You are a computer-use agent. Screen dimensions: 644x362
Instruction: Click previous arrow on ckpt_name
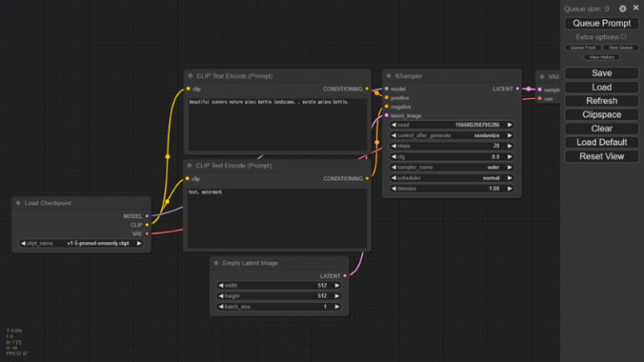coord(23,243)
